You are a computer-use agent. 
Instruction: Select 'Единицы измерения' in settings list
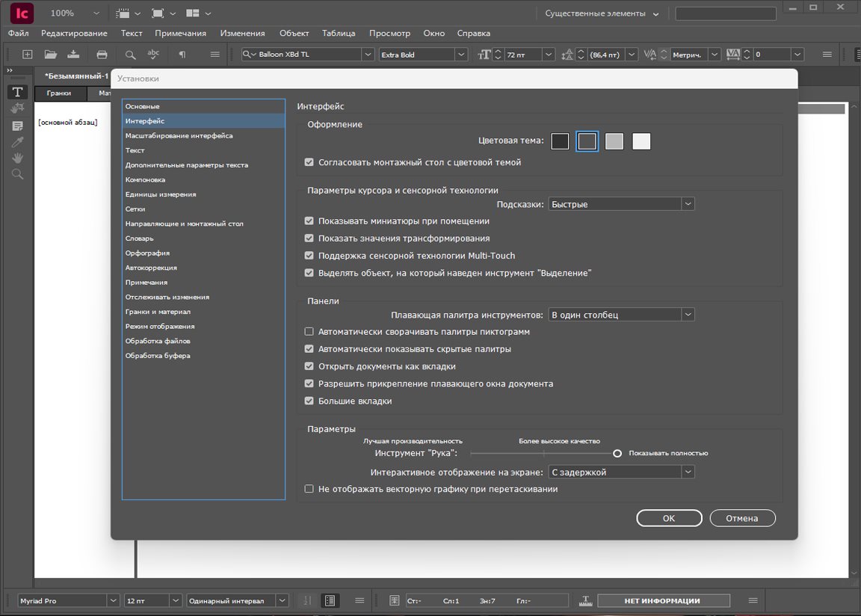click(161, 194)
